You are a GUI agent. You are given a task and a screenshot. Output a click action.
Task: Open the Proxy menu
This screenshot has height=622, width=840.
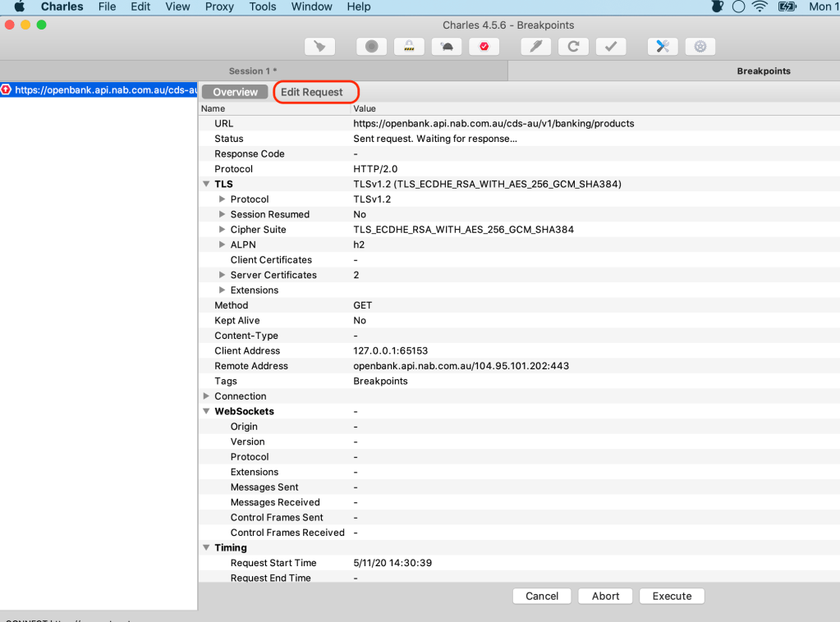(219, 7)
